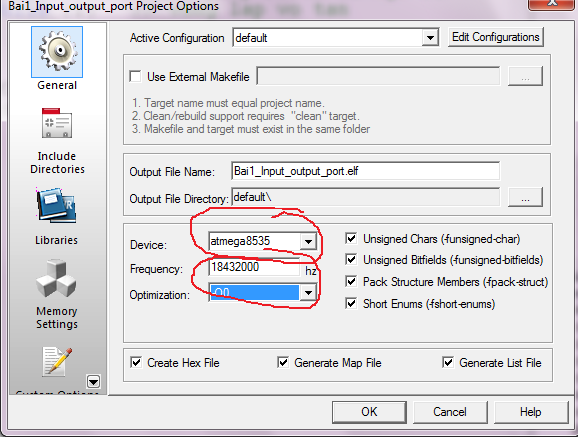Click the 'Libraries' sidebar label
This screenshot has width=578, height=439.
(56, 240)
